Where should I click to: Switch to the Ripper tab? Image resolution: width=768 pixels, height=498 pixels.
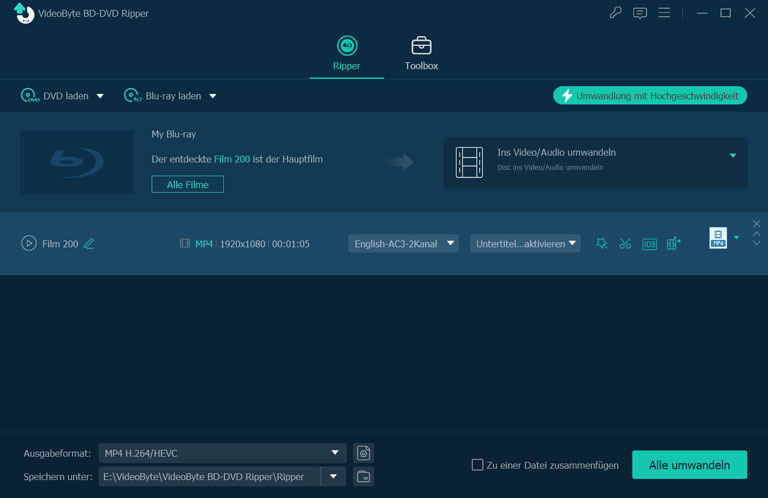[346, 53]
